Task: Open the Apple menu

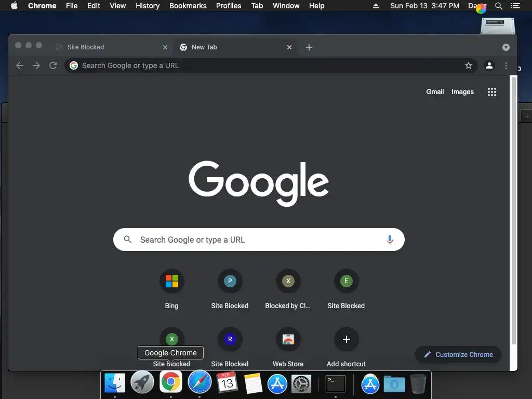Action: tap(14, 6)
